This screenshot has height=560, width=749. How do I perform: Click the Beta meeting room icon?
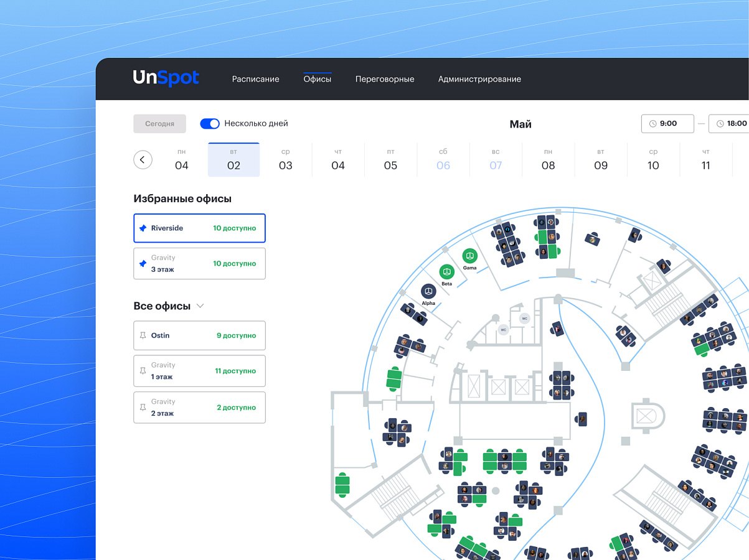coord(446,271)
